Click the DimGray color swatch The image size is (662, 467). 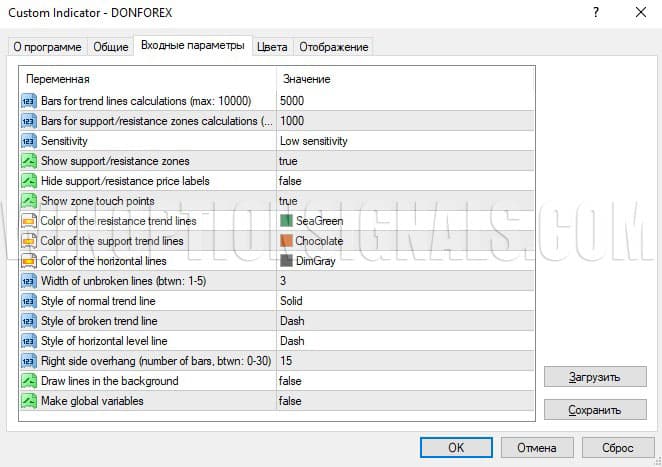click(286, 261)
